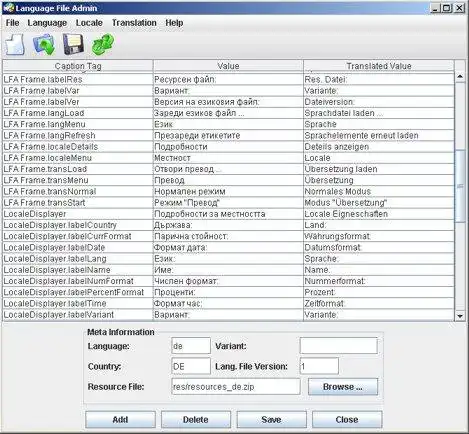Click the Lang. File Version field

point(319,366)
